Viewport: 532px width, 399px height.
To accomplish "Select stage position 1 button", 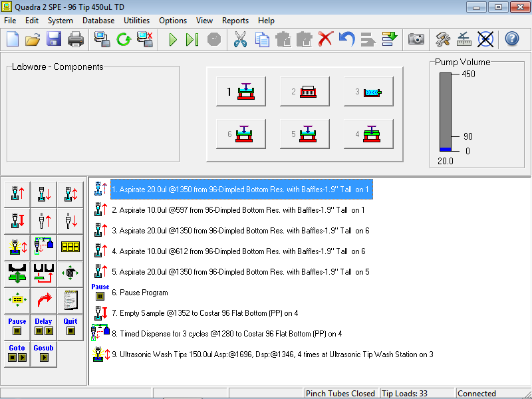I will point(241,91).
